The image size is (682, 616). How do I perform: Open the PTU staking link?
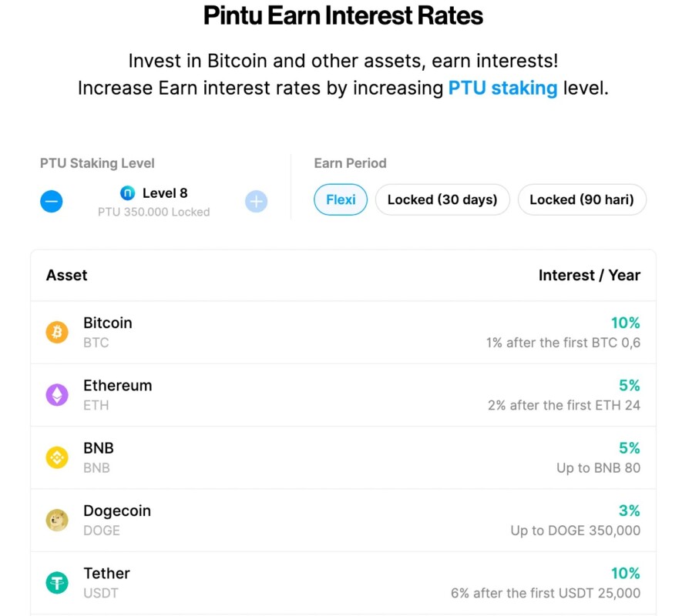click(502, 88)
